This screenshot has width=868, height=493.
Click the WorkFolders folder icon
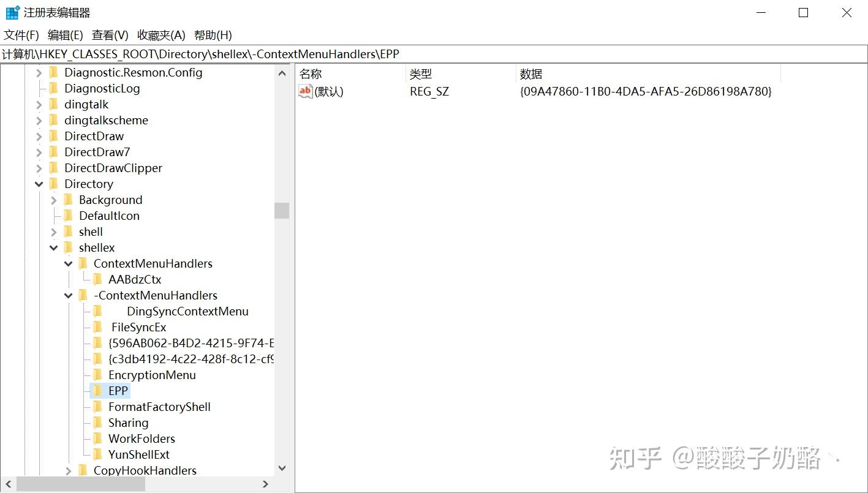pyautogui.click(x=99, y=438)
